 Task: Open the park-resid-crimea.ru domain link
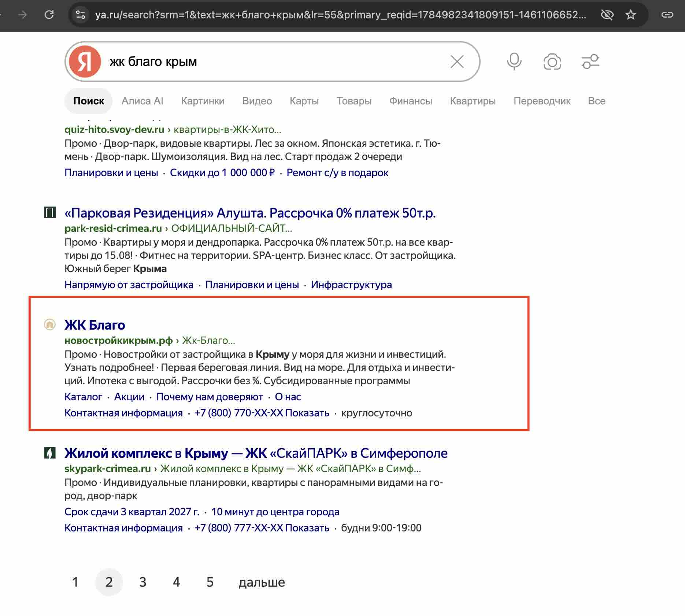tap(113, 228)
